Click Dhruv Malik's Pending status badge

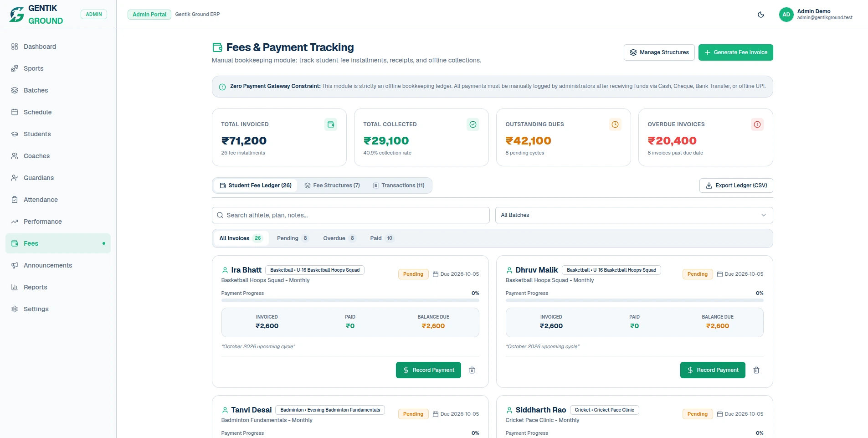tap(698, 274)
